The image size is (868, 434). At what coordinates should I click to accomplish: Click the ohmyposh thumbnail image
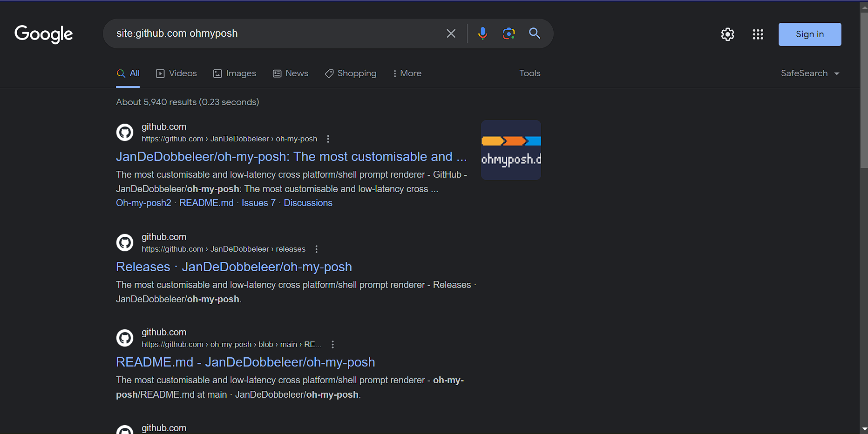(511, 150)
